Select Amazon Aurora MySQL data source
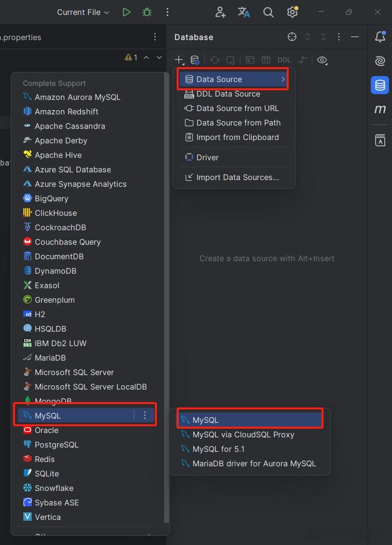This screenshot has height=545, width=392. click(x=86, y=97)
